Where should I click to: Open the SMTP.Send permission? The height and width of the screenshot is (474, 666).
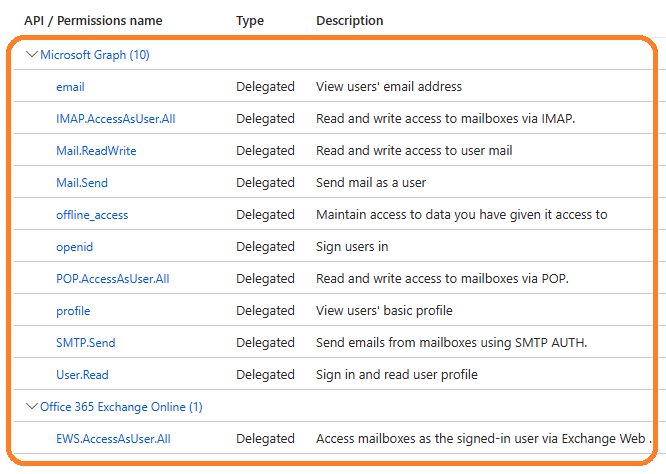[85, 343]
